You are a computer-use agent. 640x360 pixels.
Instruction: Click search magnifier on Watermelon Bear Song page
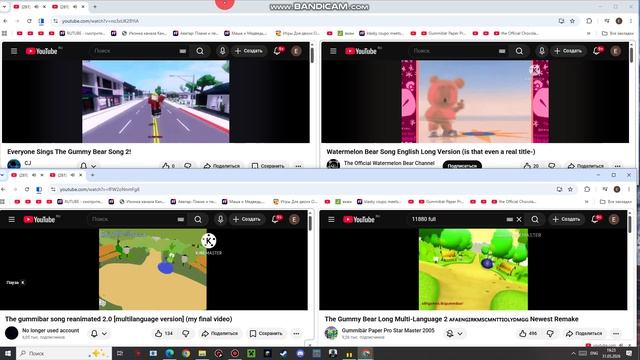pyautogui.click(x=519, y=51)
